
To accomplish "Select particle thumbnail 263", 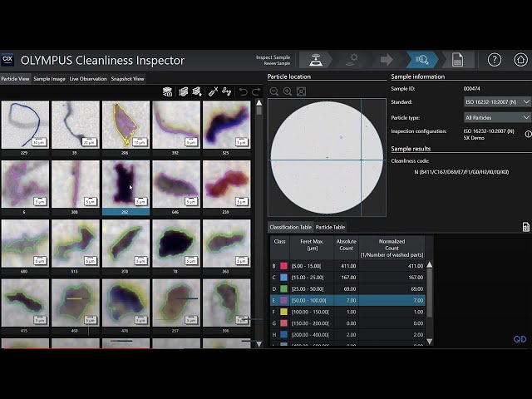I will pyautogui.click(x=226, y=244).
